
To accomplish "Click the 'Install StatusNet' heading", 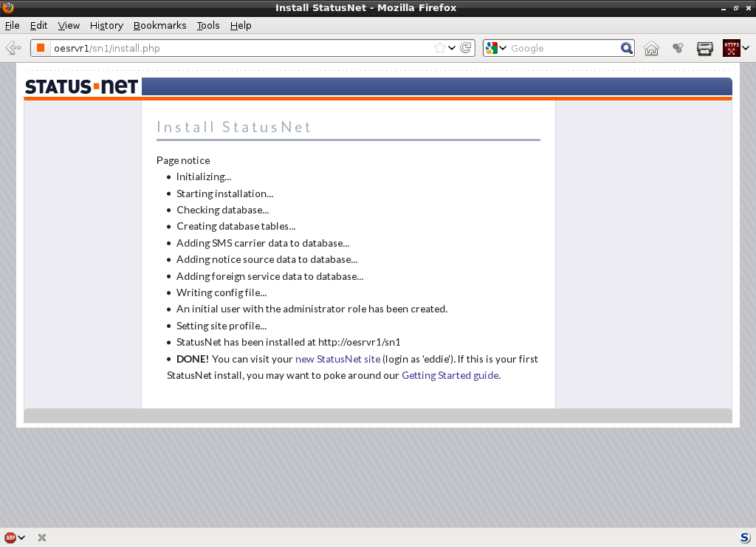I will point(234,127).
